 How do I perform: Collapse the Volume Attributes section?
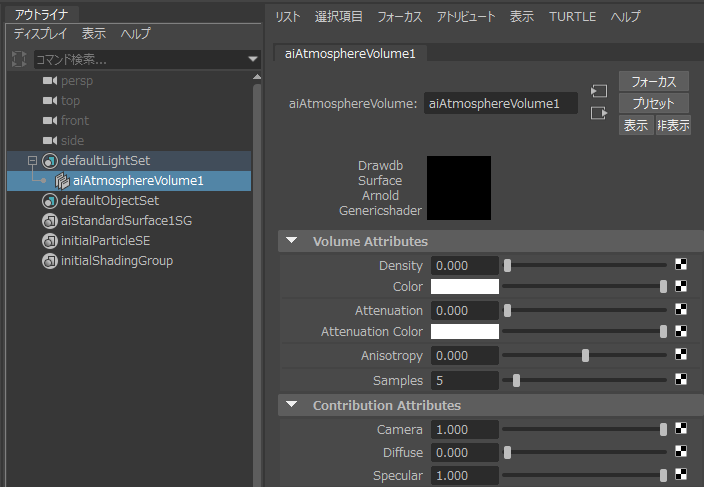[x=291, y=241]
